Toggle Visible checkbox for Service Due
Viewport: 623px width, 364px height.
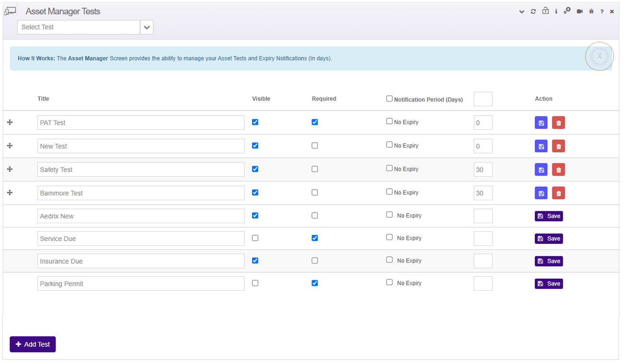click(x=255, y=238)
